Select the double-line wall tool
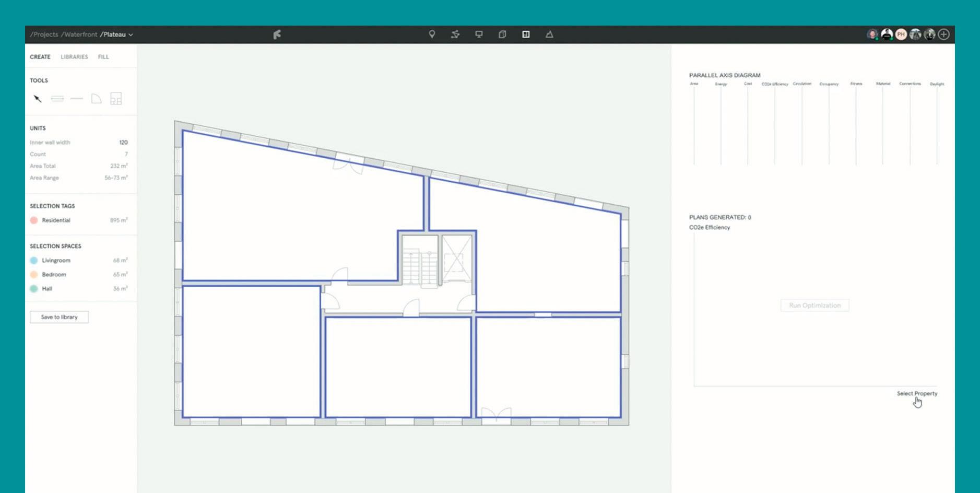Viewport: 980px width, 493px height. click(x=57, y=99)
